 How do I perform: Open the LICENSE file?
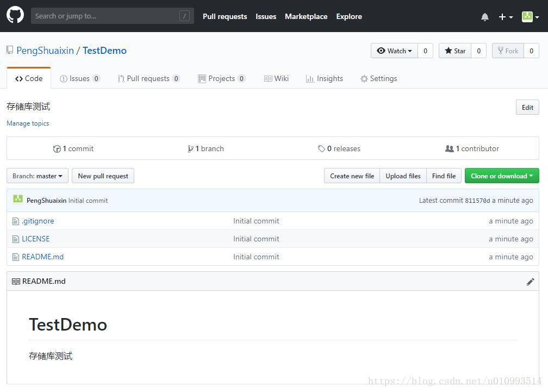click(36, 239)
